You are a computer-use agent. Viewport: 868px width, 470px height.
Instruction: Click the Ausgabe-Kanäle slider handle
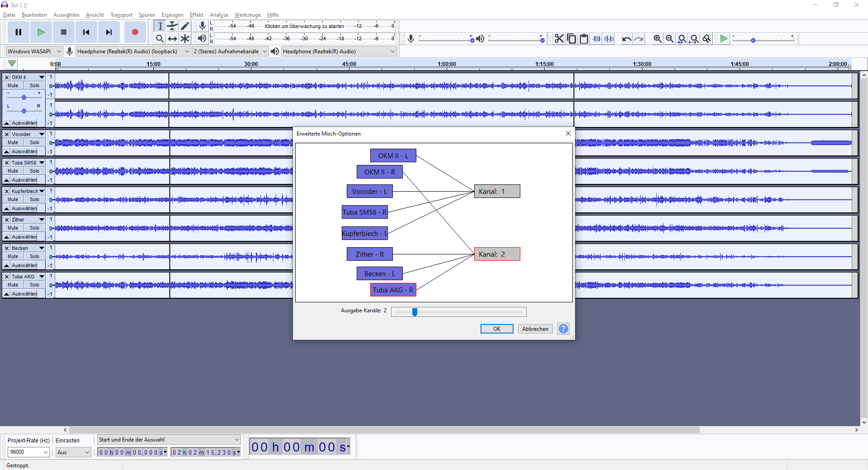pos(415,312)
